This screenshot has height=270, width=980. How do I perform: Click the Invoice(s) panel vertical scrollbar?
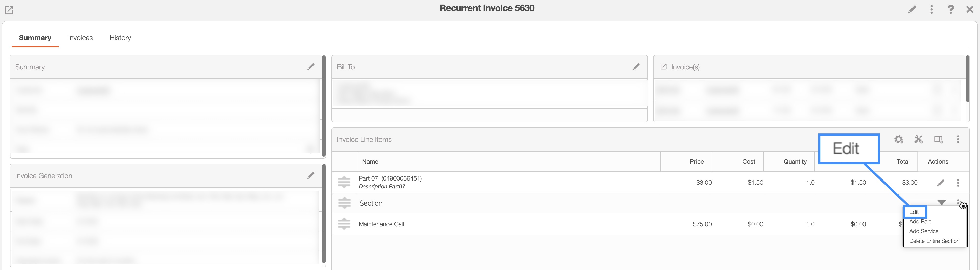tap(967, 80)
